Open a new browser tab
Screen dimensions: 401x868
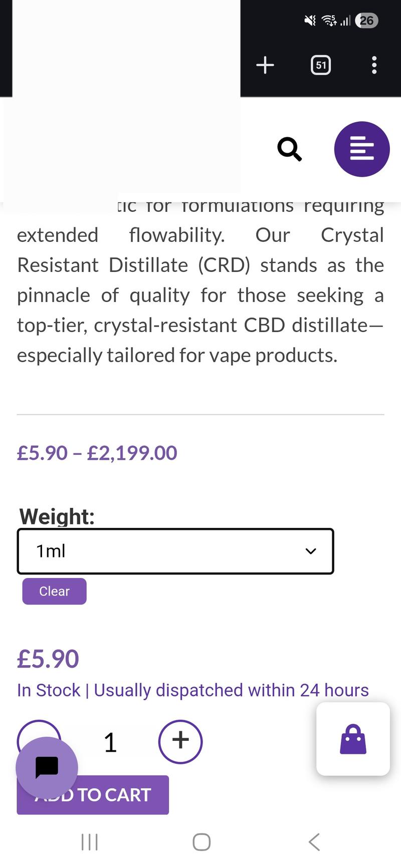pyautogui.click(x=265, y=65)
